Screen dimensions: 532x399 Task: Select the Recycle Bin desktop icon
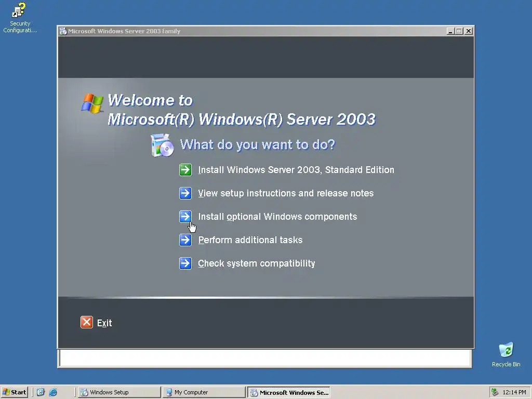[x=506, y=354]
